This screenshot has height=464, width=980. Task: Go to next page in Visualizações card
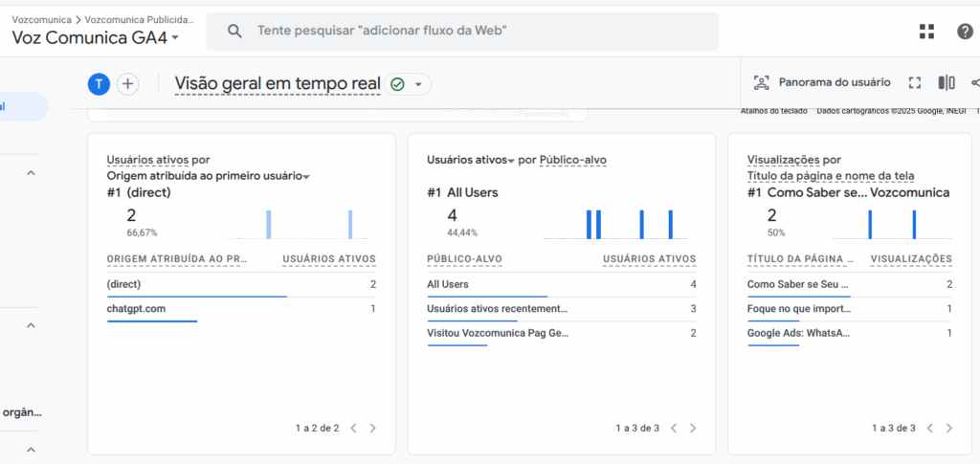[x=949, y=429]
